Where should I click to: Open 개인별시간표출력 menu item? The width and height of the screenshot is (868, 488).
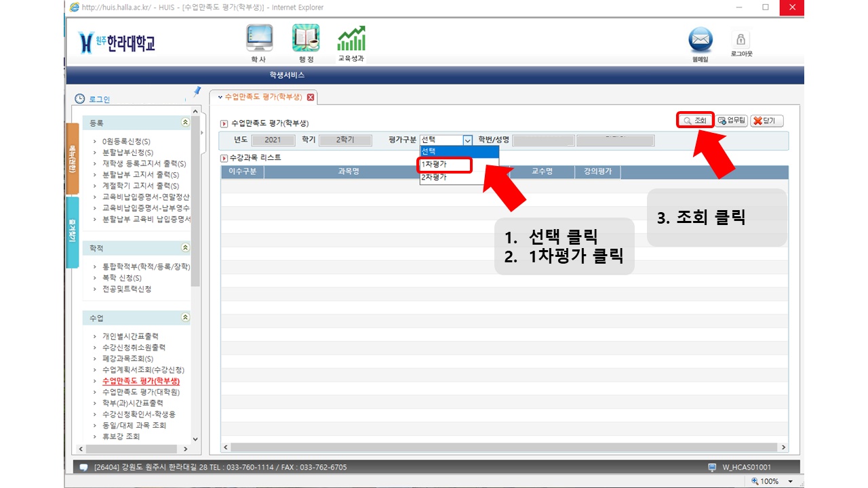coord(130,336)
